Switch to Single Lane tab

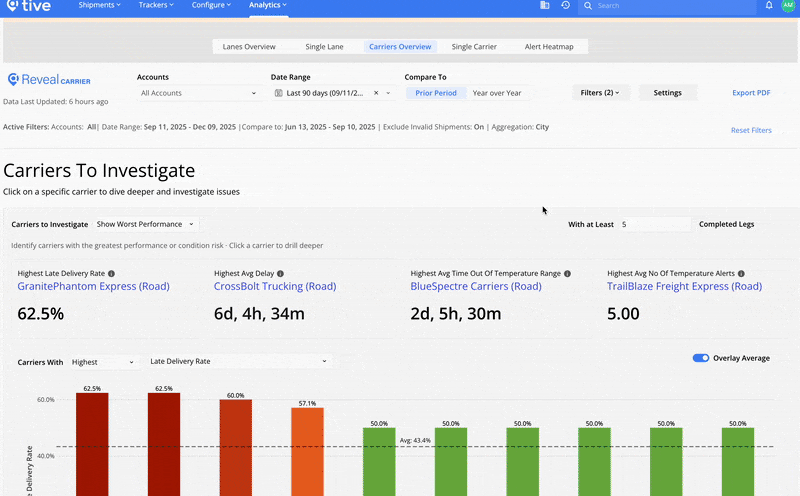point(324,46)
